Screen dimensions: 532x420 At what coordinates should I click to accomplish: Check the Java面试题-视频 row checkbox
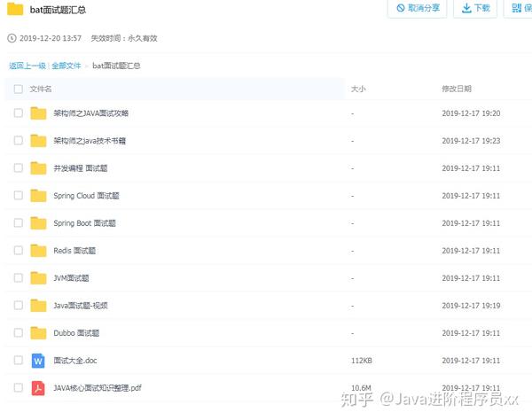tap(19, 305)
